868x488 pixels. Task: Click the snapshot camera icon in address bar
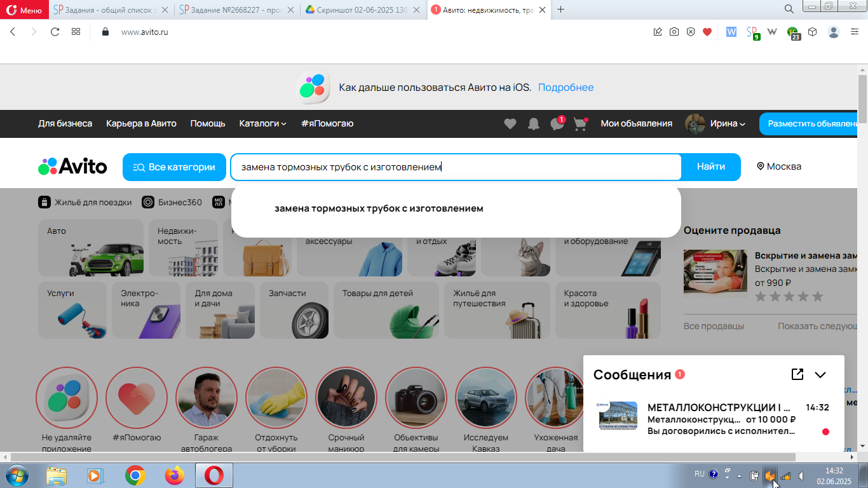(674, 32)
